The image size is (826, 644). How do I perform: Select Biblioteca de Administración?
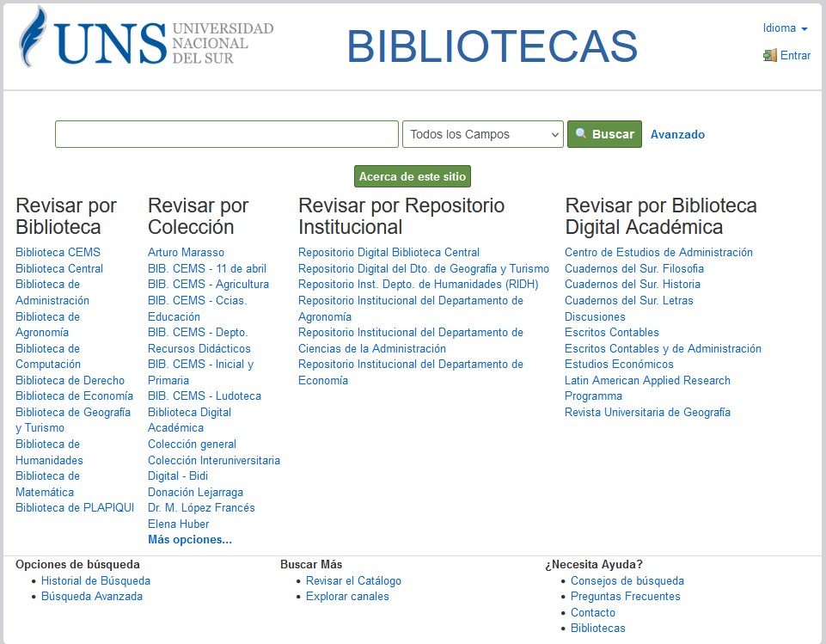pos(52,292)
